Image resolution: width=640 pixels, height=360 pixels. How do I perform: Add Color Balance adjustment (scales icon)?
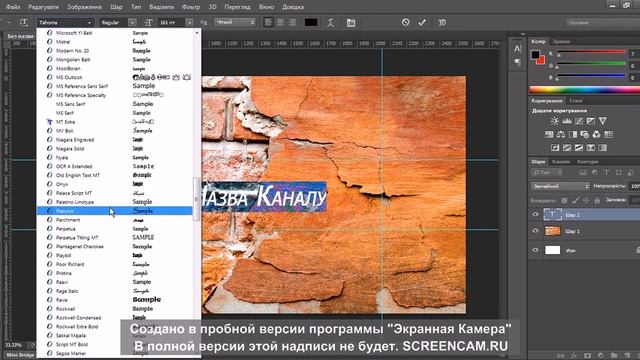coord(561,134)
